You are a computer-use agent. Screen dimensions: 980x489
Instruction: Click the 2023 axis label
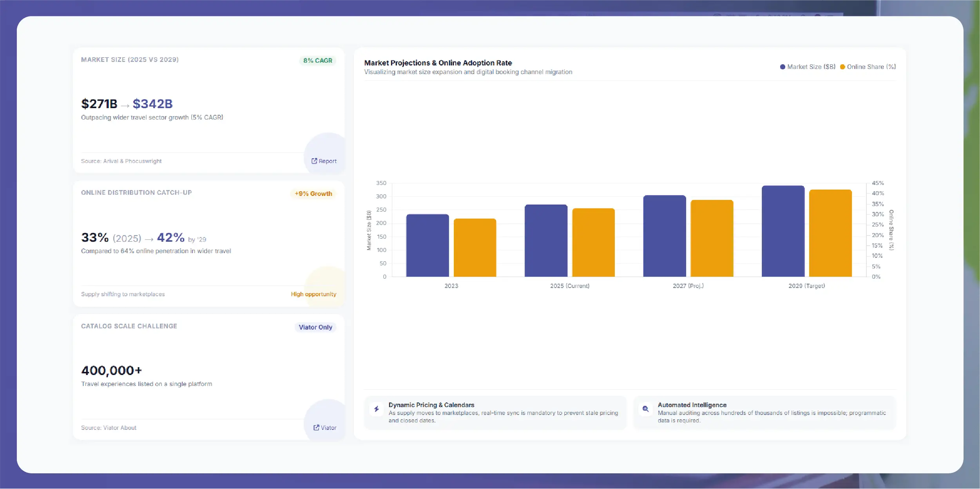(451, 286)
